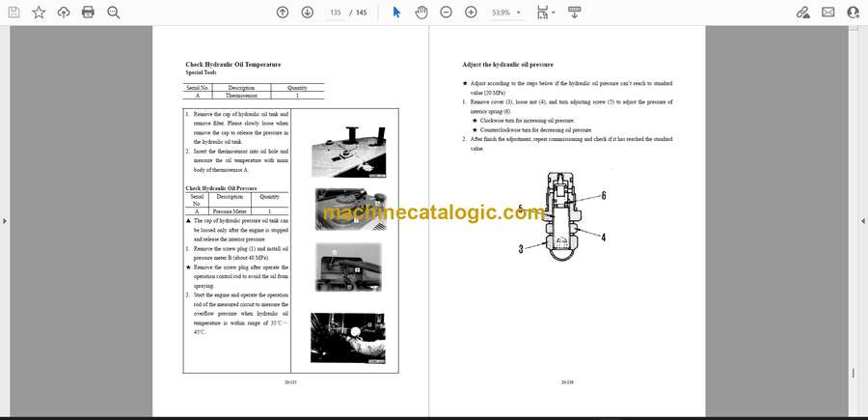
Task: Click the relief valve diagram
Action: [562, 216]
